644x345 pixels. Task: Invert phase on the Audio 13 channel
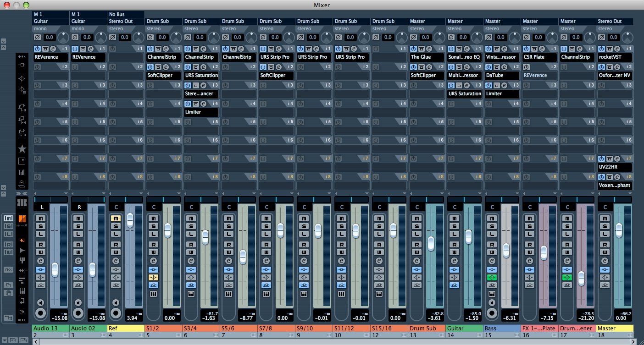point(38,37)
